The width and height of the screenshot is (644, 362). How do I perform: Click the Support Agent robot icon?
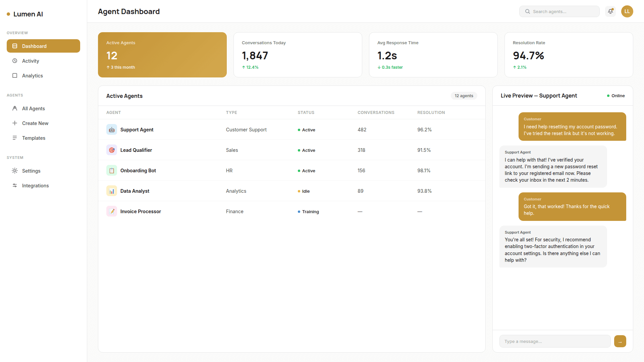[x=111, y=129]
